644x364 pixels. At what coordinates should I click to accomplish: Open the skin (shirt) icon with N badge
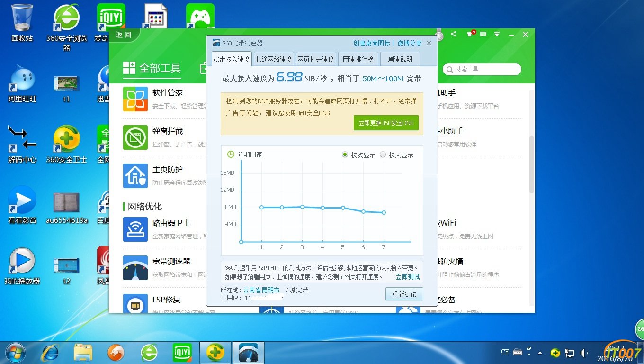[x=471, y=34]
